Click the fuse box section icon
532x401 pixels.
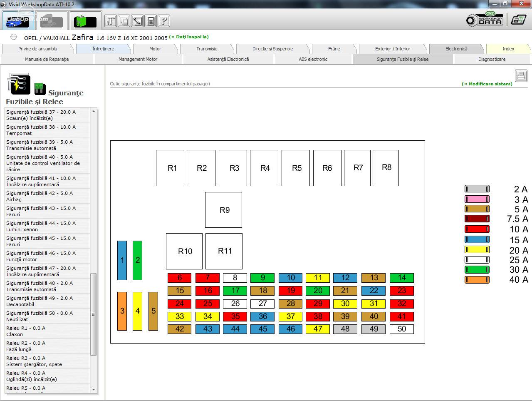19,84
